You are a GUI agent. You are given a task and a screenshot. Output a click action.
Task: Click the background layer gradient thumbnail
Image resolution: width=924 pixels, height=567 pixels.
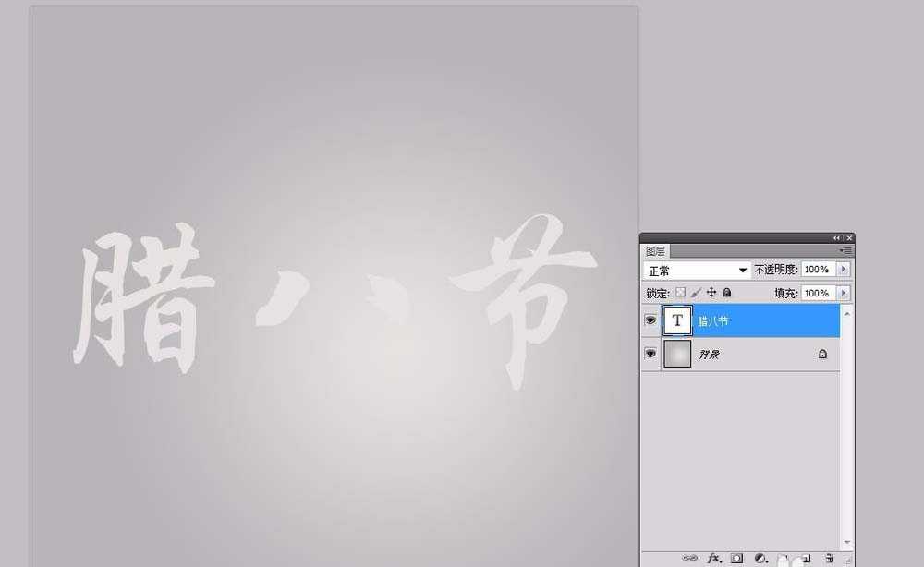click(x=676, y=354)
